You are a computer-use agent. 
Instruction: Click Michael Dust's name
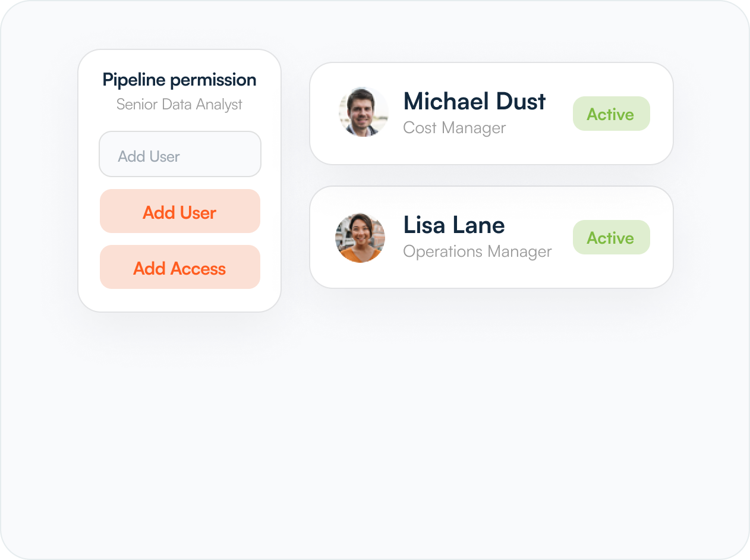tap(474, 101)
